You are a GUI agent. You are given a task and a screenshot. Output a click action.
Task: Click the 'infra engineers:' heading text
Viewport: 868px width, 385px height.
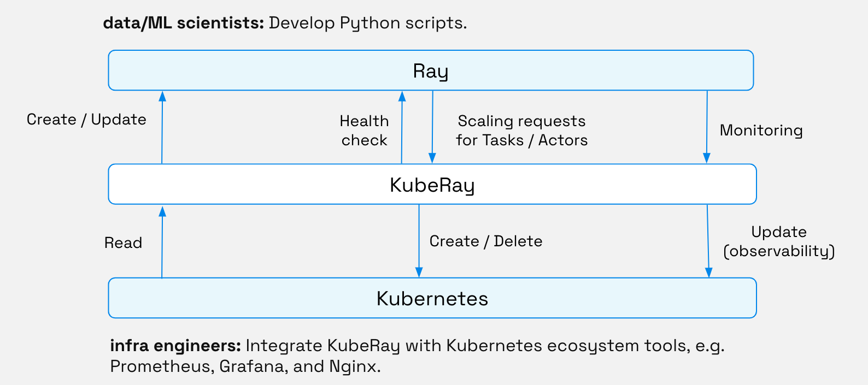pyautogui.click(x=175, y=346)
